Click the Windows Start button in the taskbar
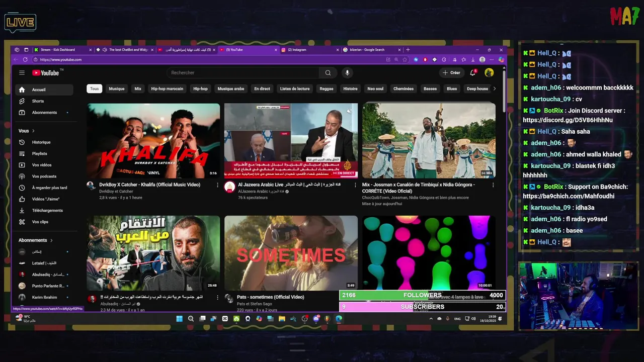The height and width of the screenshot is (362, 644). [x=179, y=319]
